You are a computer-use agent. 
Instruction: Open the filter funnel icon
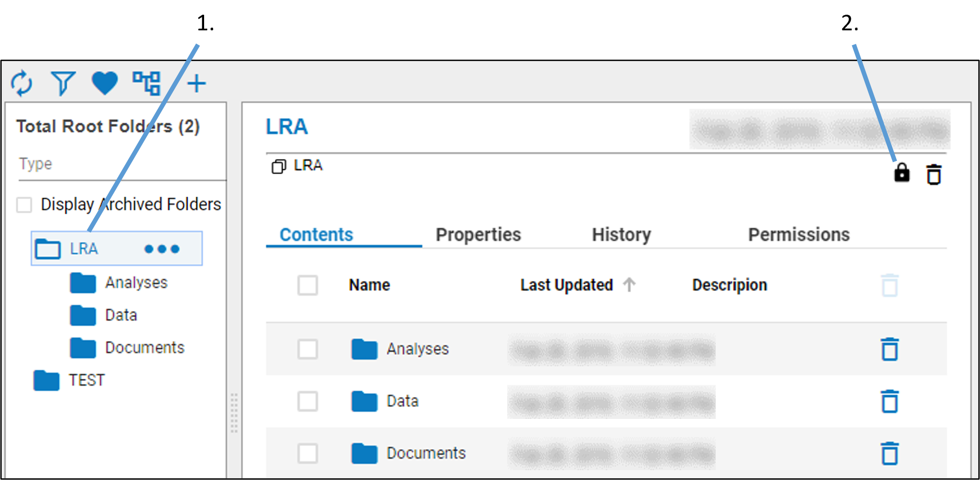click(x=63, y=83)
